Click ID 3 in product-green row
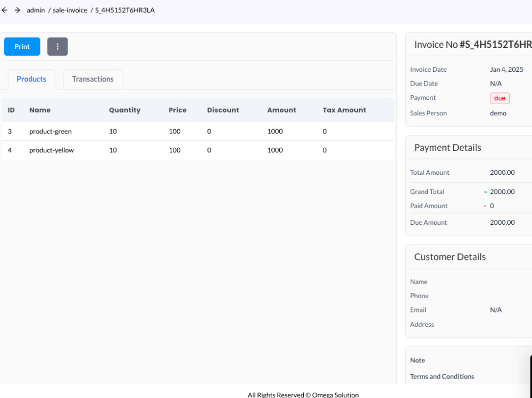Image resolution: width=532 pixels, height=398 pixels. pyautogui.click(x=10, y=131)
